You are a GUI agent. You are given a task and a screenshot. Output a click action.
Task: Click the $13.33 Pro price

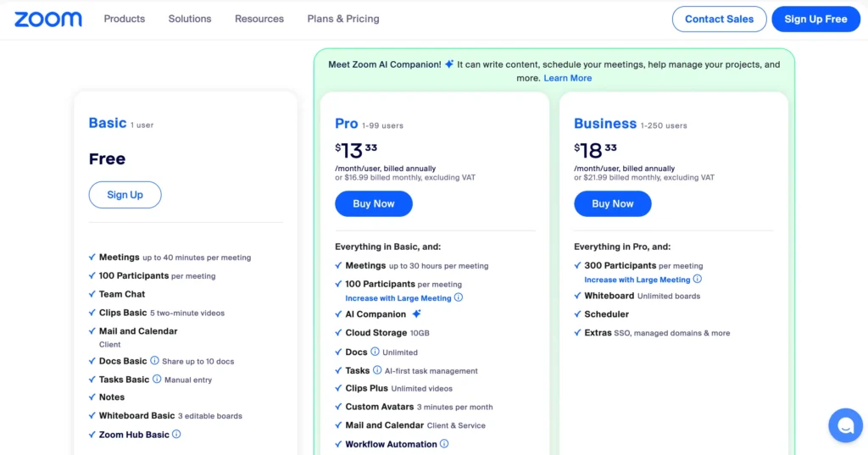(x=356, y=150)
